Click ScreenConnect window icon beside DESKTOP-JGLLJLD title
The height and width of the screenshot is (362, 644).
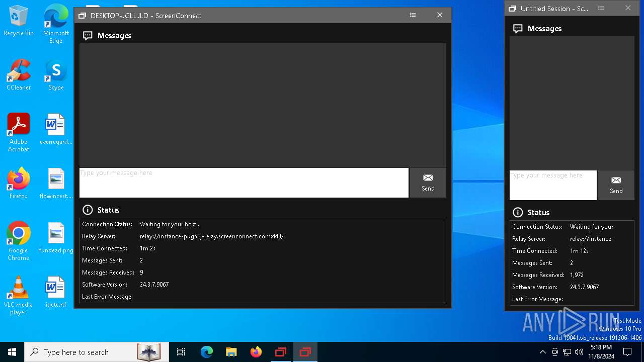[x=82, y=16]
